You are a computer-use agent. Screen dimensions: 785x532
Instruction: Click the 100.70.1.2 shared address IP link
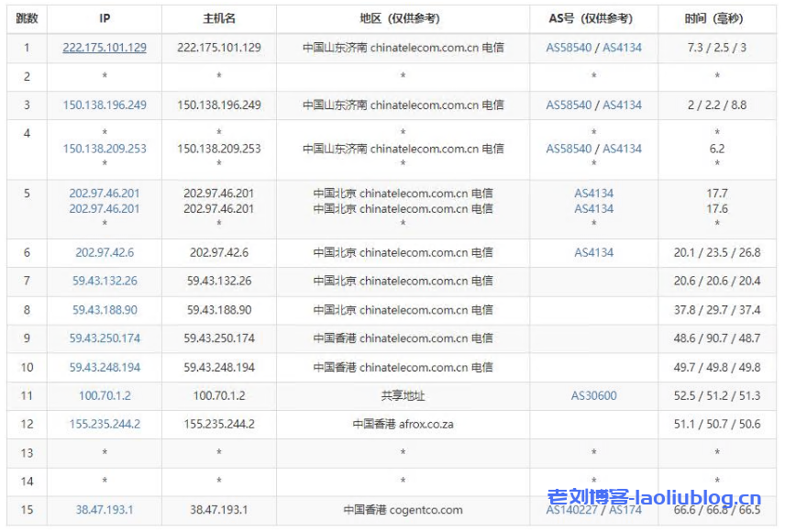(x=105, y=396)
